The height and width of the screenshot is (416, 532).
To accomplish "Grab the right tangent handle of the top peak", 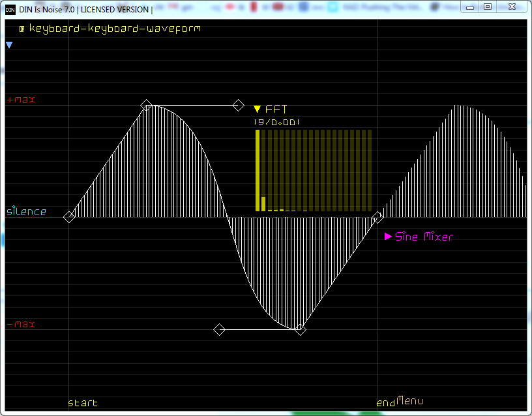I will click(x=239, y=105).
